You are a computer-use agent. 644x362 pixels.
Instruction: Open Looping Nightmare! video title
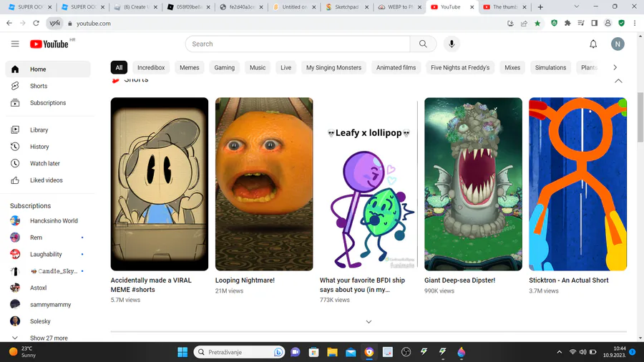click(245, 280)
